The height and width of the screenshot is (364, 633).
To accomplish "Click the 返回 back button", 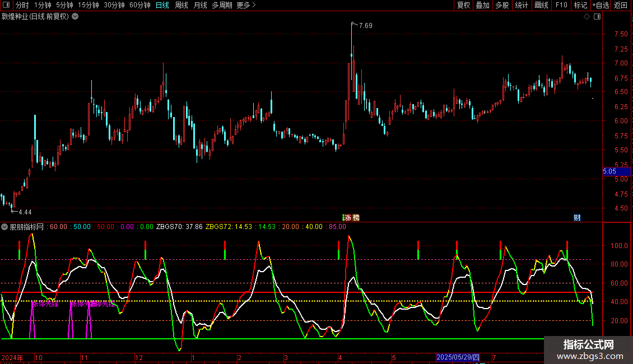I will (621, 5).
